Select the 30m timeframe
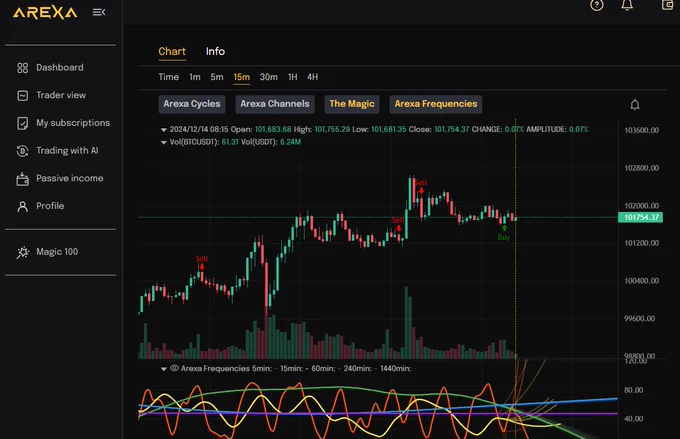 click(x=268, y=77)
